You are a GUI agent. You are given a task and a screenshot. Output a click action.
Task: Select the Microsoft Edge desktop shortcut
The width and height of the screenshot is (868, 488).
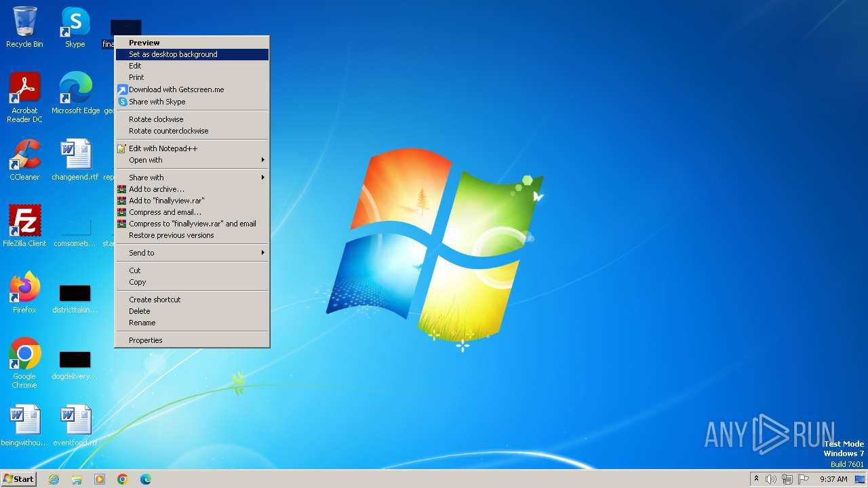click(75, 94)
